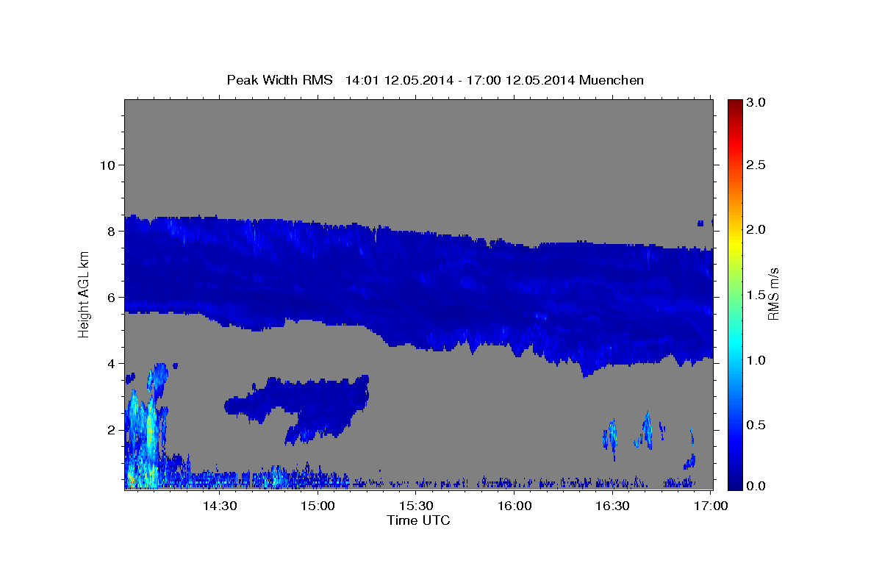Click the height tick label 2
The image size is (882, 588).
(x=110, y=429)
